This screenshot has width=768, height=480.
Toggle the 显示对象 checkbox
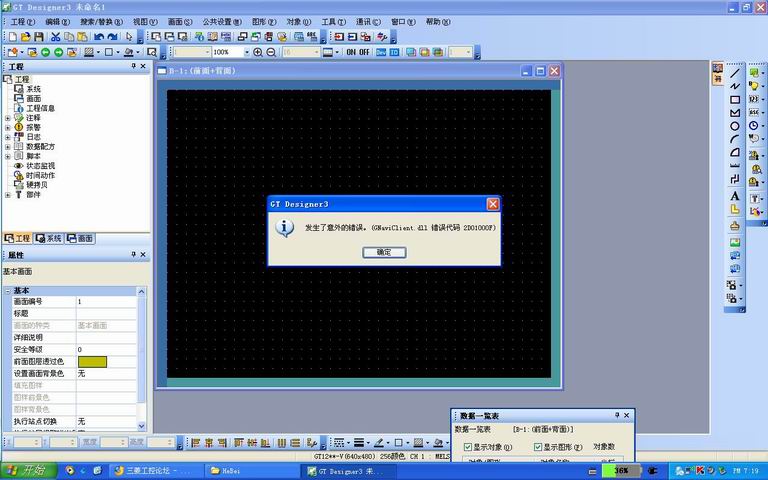pyautogui.click(x=468, y=446)
